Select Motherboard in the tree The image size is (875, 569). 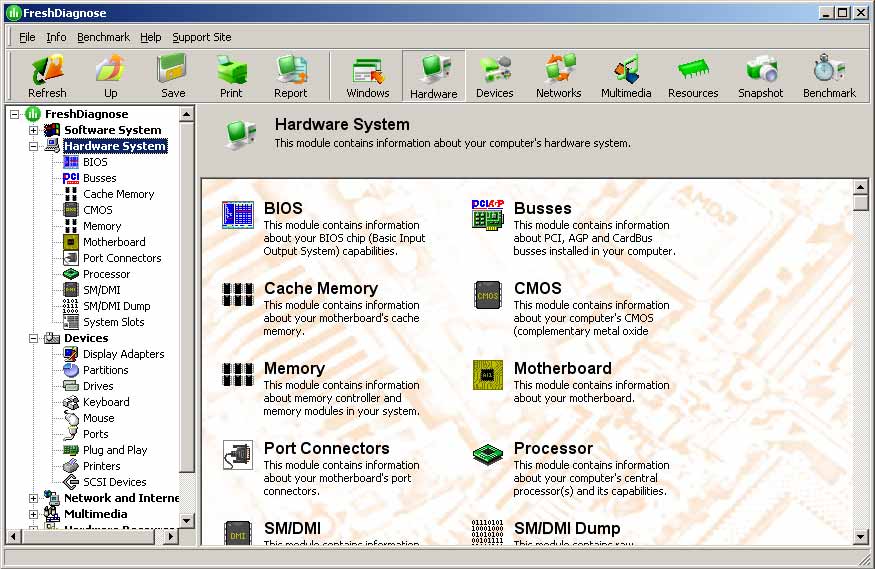114,242
